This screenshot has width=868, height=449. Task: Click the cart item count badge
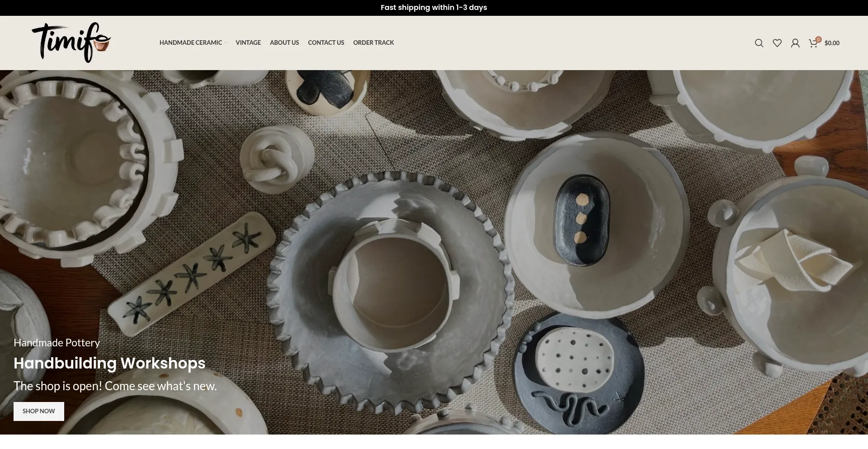coord(818,39)
